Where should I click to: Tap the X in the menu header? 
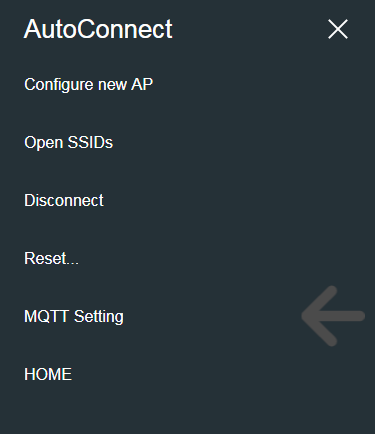click(x=338, y=29)
